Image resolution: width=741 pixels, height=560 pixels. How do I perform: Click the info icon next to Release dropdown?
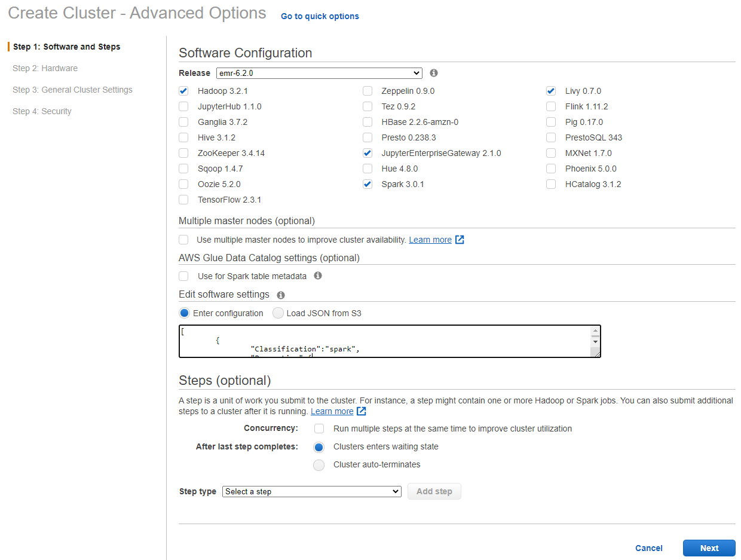(434, 73)
